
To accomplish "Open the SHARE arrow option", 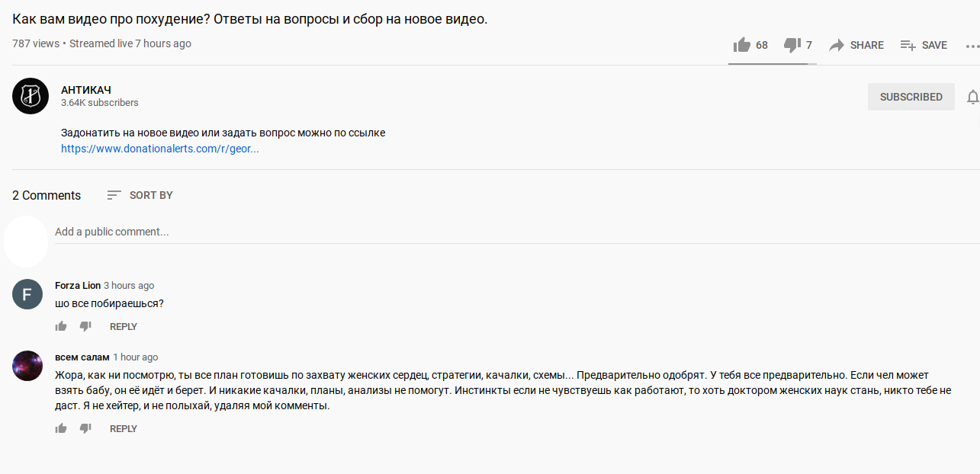I will click(856, 45).
